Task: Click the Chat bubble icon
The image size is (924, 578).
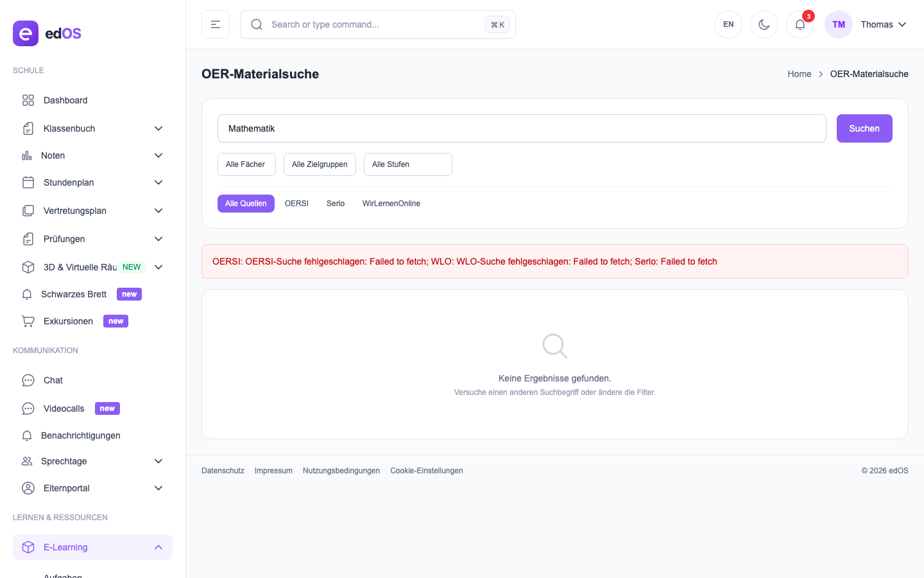Action: point(28,380)
